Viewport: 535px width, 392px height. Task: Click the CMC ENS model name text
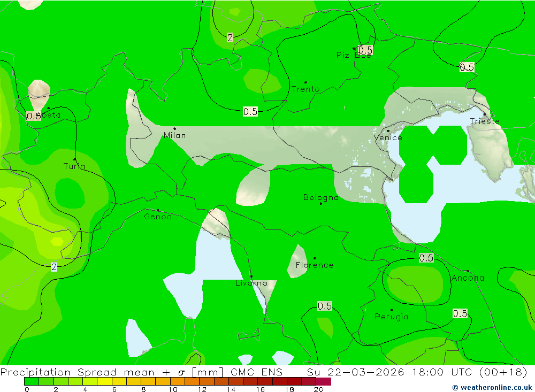click(x=256, y=372)
